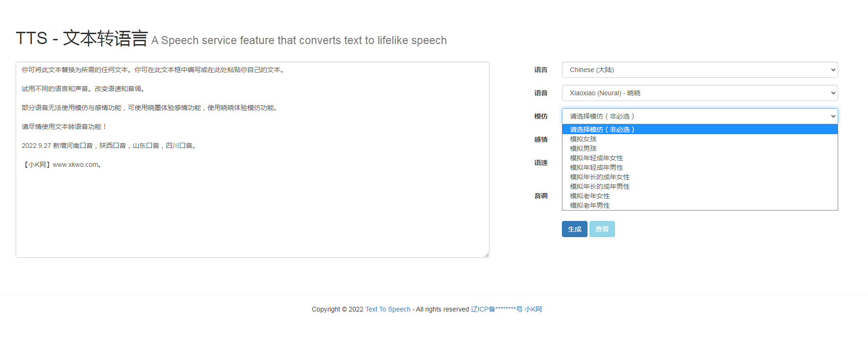
Task: Choose 模拟男孩 from the dropdown list
Action: pyautogui.click(x=583, y=148)
